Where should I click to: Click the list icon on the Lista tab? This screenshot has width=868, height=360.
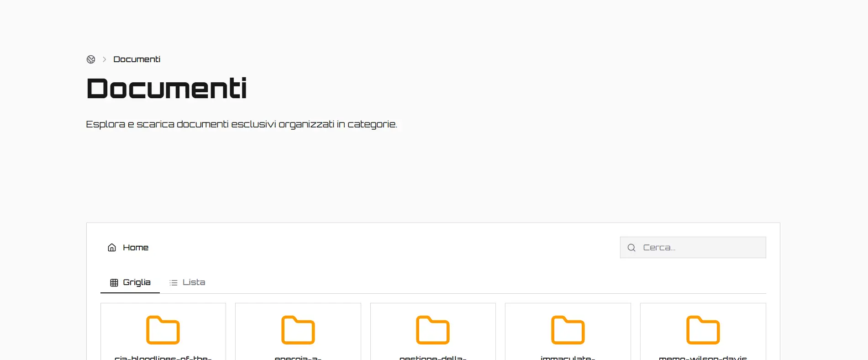174,283
